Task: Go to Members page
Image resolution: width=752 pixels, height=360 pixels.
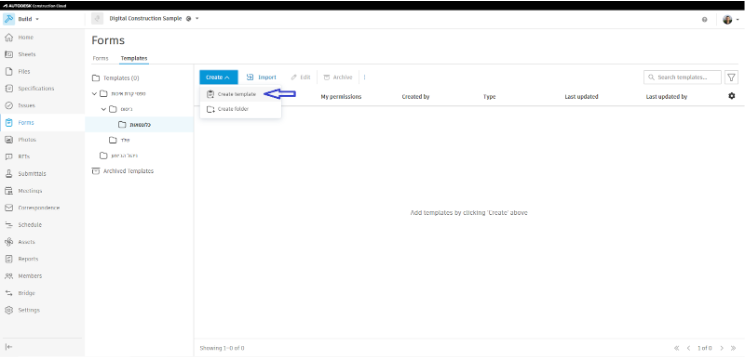Action: pyautogui.click(x=30, y=276)
